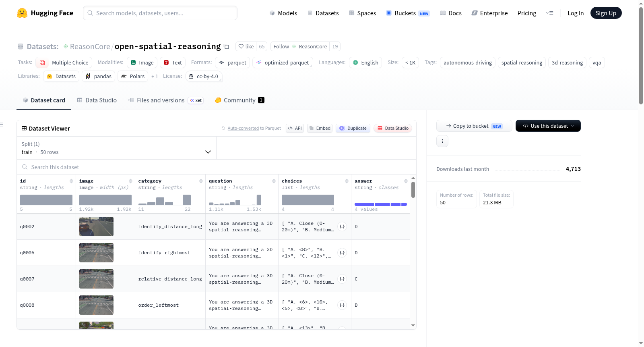This screenshot has height=347, width=644.
Task: Focus the Search models, datasets, users field
Action: pyautogui.click(x=160, y=13)
